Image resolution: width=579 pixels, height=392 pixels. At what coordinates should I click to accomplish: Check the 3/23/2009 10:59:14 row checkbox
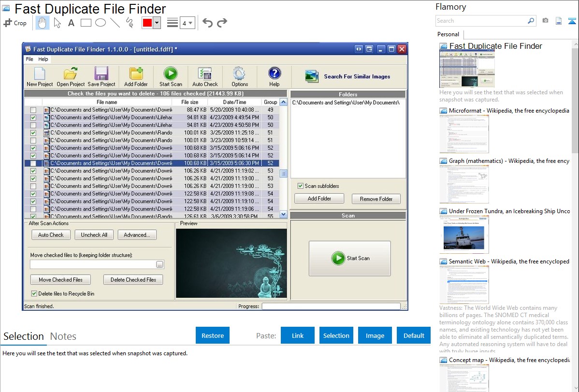(33, 140)
